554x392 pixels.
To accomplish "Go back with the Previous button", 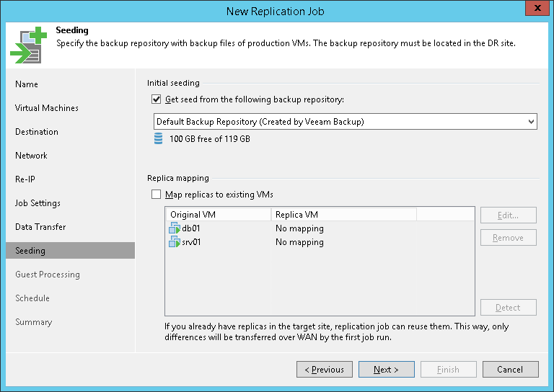I will coord(324,370).
